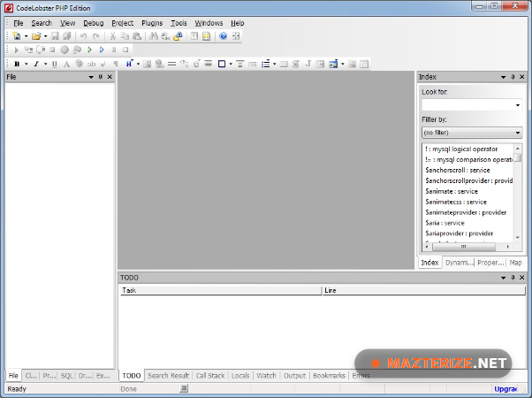
Task: Click the Find binoculars icon
Action: point(154,36)
